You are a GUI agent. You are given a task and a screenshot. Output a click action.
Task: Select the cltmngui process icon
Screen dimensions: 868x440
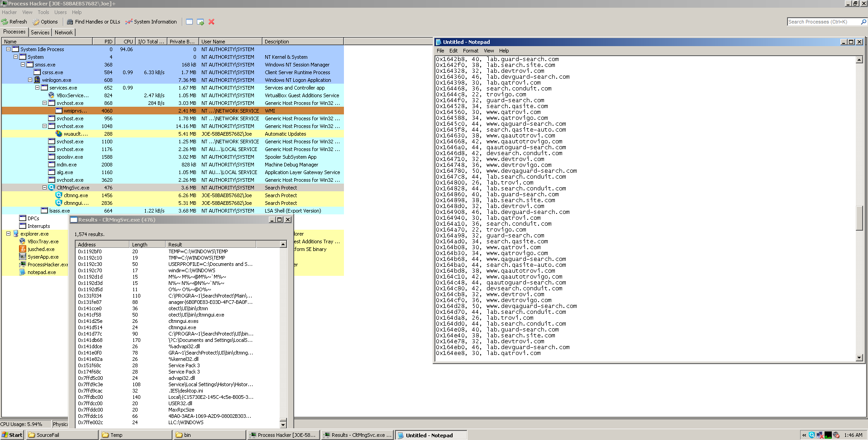click(59, 203)
